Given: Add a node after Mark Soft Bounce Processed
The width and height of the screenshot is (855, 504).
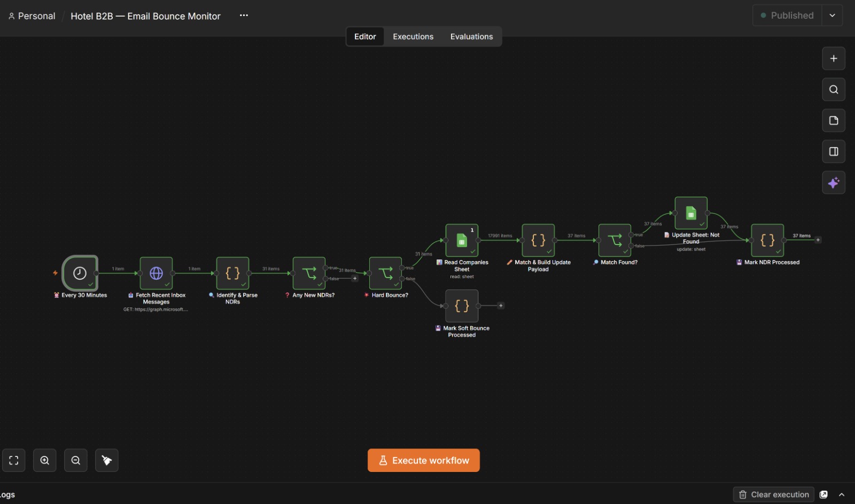Looking at the screenshot, I should click(x=501, y=306).
